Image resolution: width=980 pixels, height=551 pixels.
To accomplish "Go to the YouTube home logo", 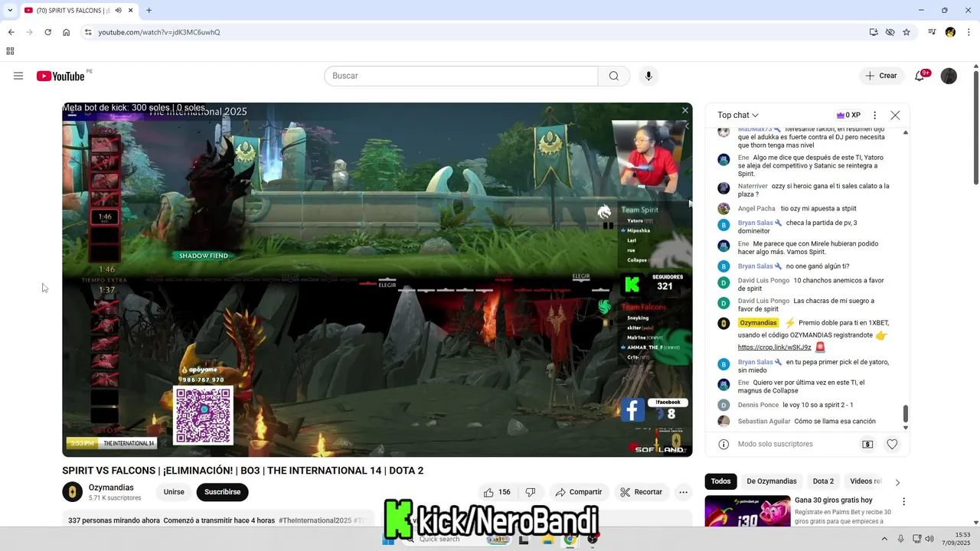I will pyautogui.click(x=60, y=76).
